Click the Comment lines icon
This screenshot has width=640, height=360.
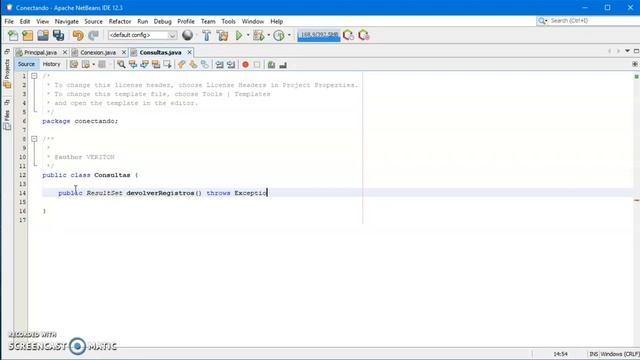(x=271, y=64)
